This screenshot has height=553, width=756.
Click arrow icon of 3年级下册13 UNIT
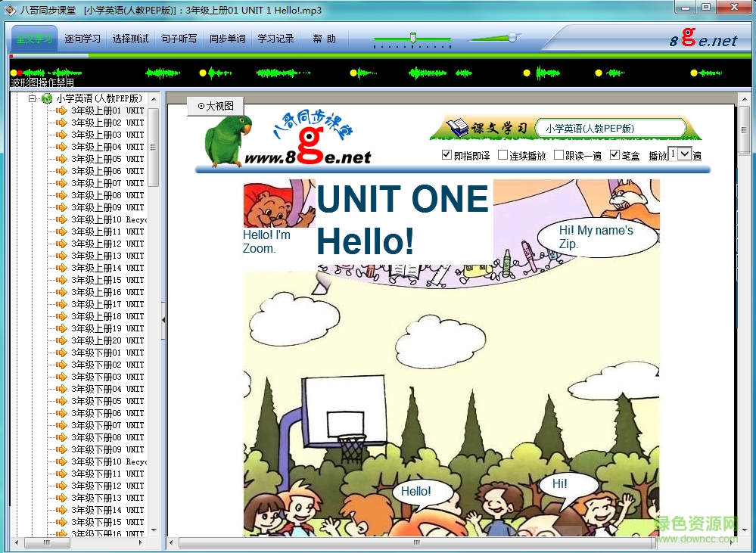coord(61,498)
